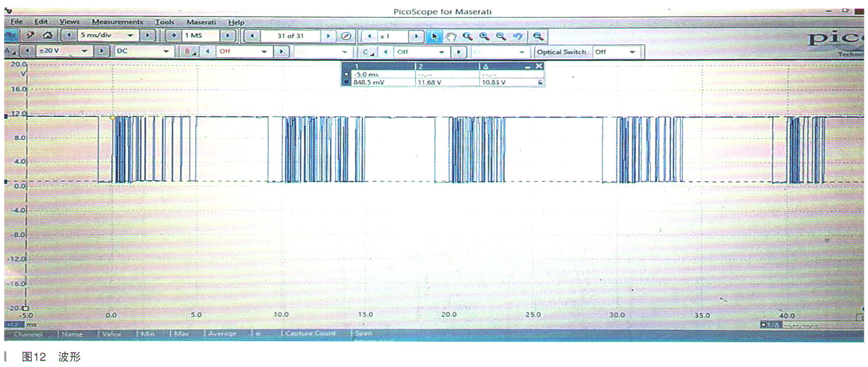Screen dimensions: 868x367
Task: Open channel A ±20 V range dropdown
Action: pyautogui.click(x=85, y=51)
